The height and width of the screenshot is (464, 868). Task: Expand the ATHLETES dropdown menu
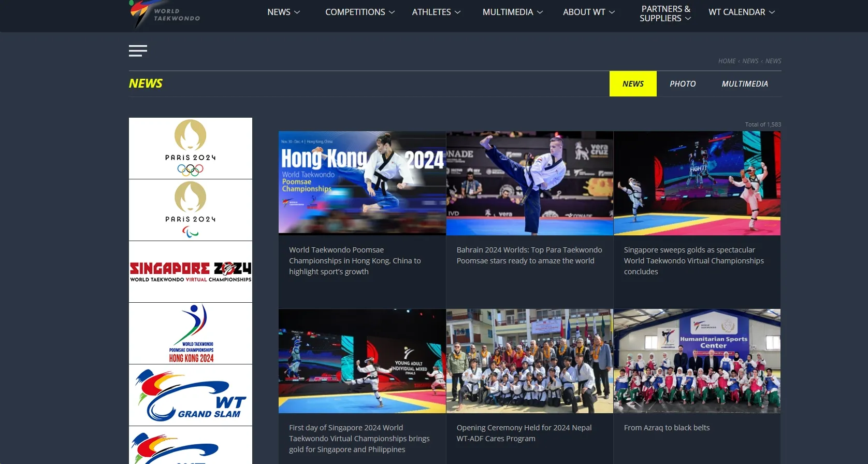436,12
